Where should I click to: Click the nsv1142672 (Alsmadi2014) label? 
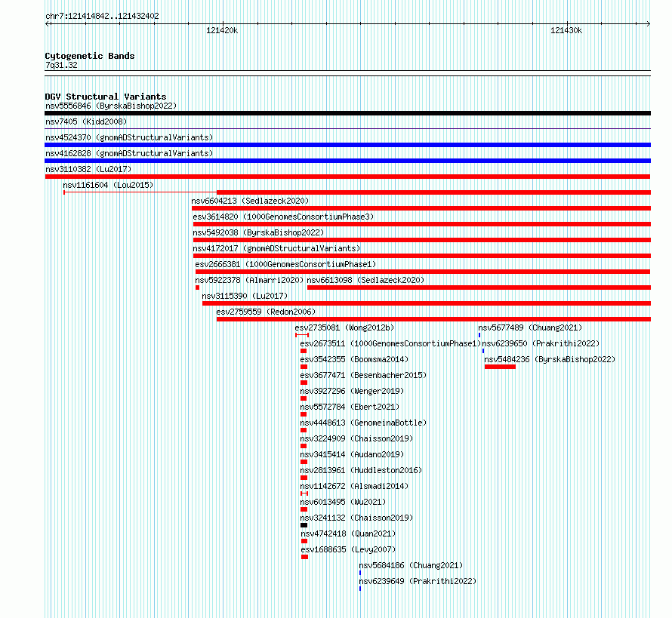pos(354,486)
